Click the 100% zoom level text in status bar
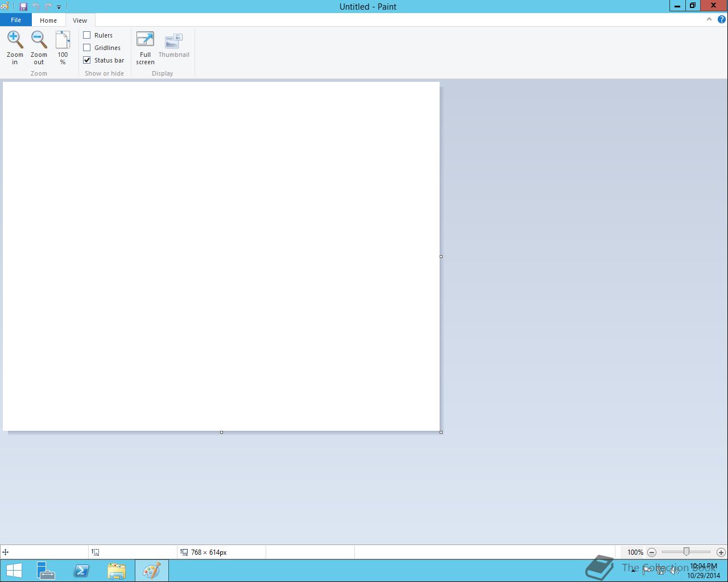This screenshot has height=582, width=728. [635, 552]
